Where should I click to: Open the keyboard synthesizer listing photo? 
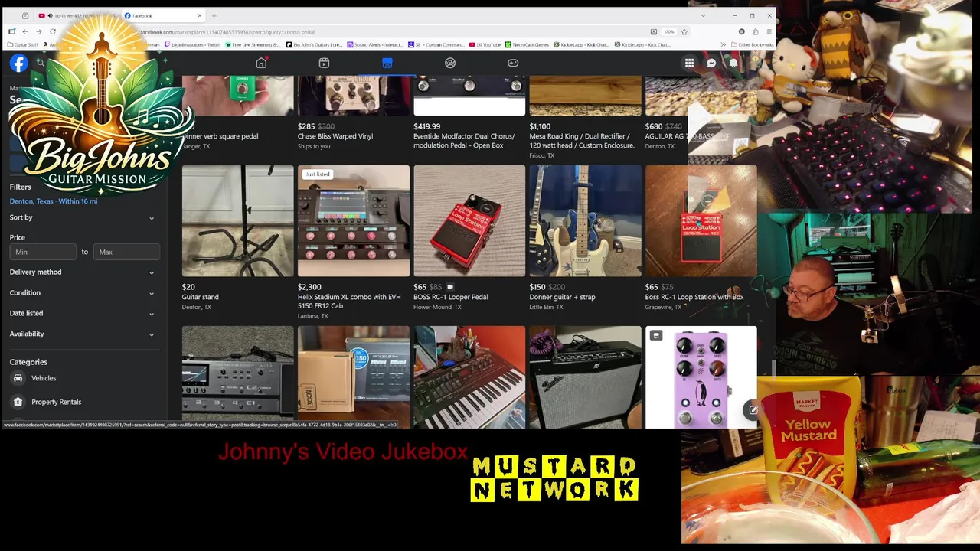469,377
